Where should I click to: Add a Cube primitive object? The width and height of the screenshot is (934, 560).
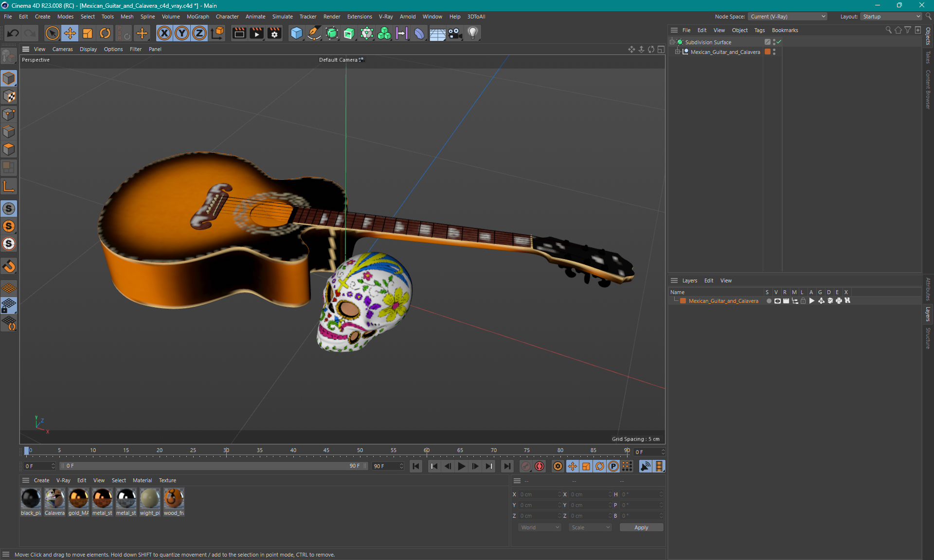tap(296, 33)
